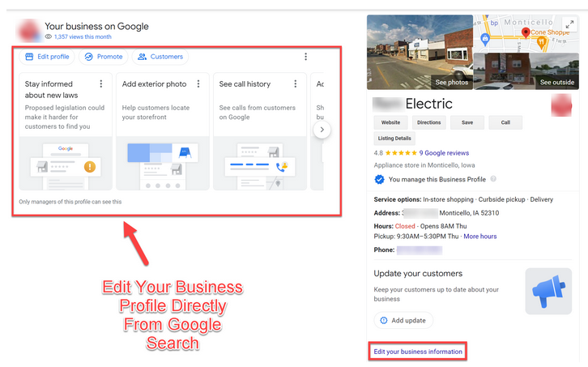Image resolution: width=588 pixels, height=367 pixels.
Task: Open the Stay informed about new laws card
Action: [x=66, y=131]
